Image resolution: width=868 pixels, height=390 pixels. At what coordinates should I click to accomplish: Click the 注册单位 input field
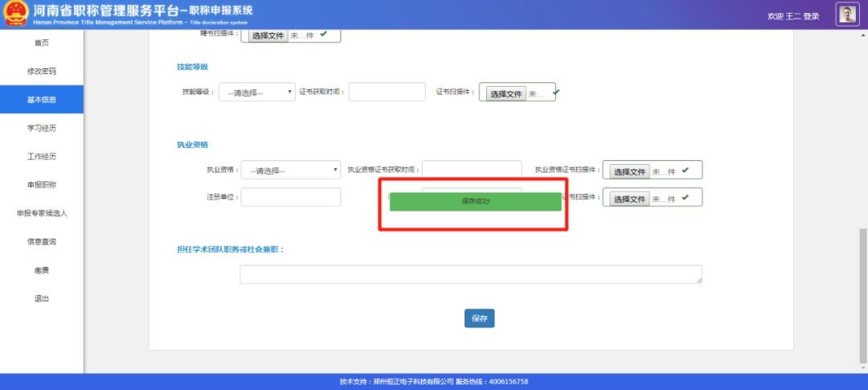coord(291,197)
